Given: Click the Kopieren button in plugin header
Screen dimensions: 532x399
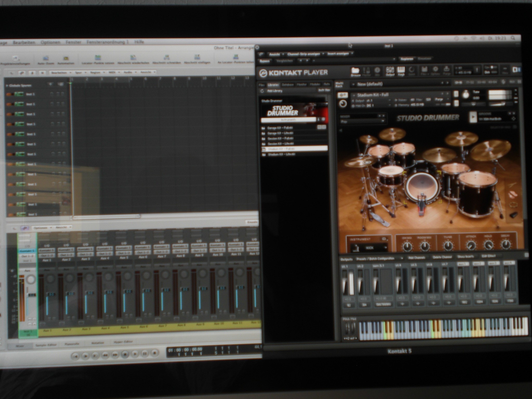Looking at the screenshot, I should click(x=407, y=59).
